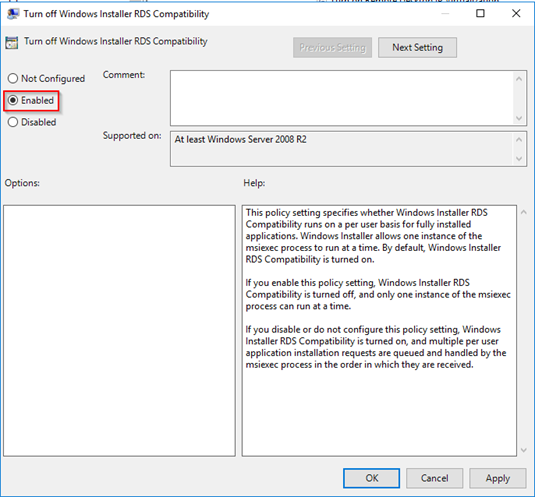Close the policy dialog with X
535x497 pixels.
click(516, 13)
